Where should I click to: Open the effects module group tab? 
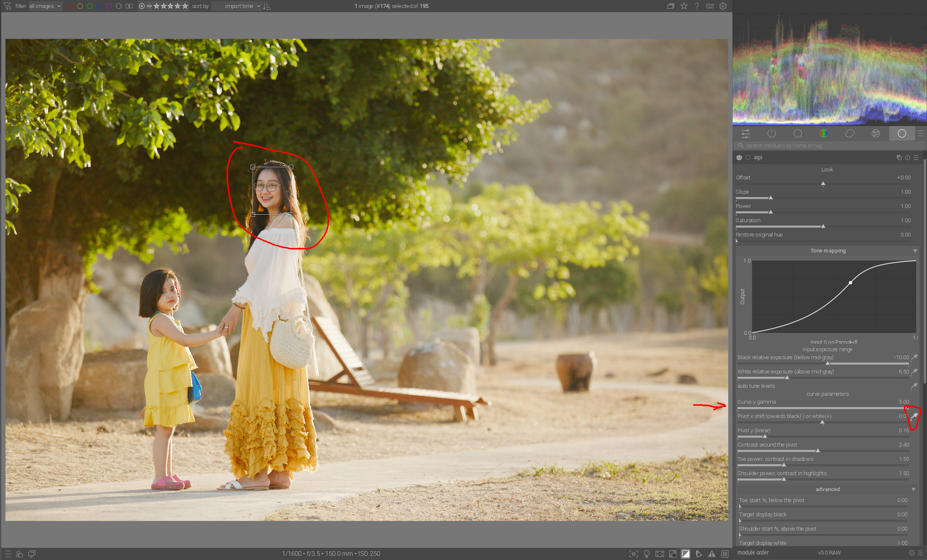pyautogui.click(x=876, y=134)
